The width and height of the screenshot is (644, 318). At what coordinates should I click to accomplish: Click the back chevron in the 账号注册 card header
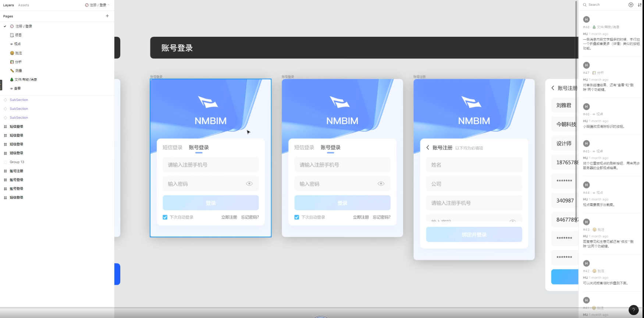[x=428, y=147]
